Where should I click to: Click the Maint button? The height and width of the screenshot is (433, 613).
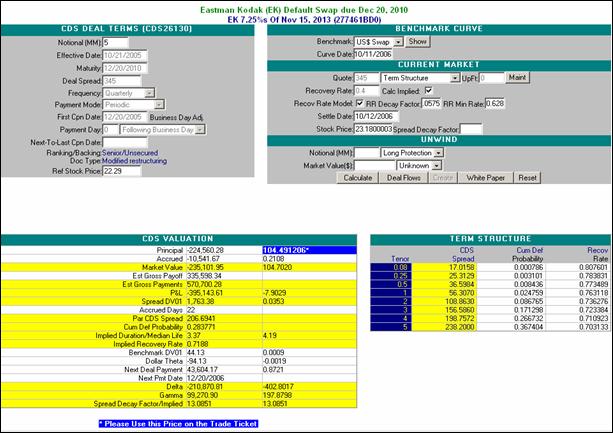[x=517, y=77]
